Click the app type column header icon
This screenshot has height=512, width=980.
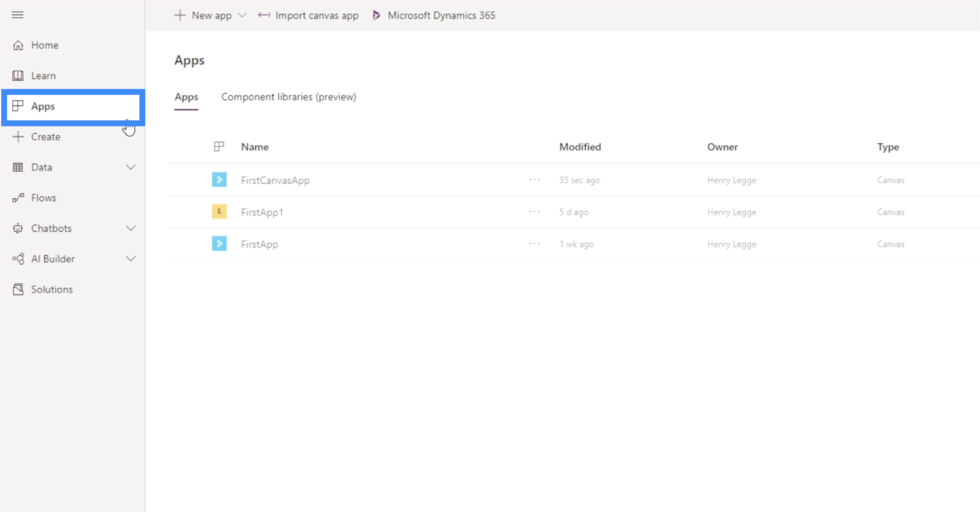point(219,146)
